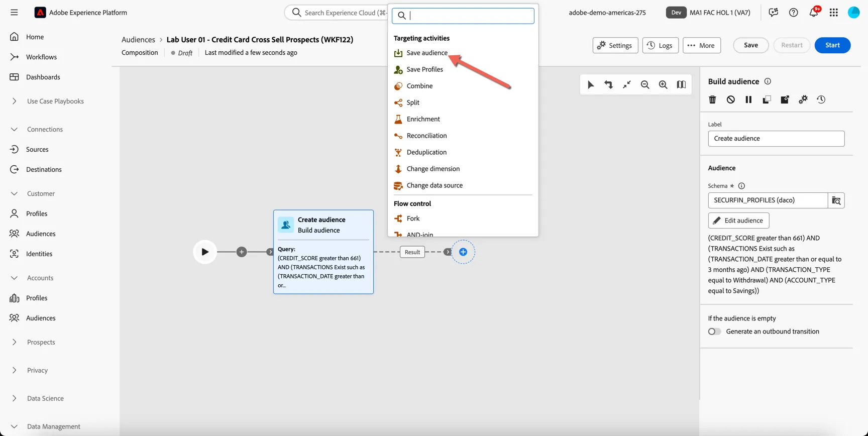This screenshot has width=868, height=436.
Task: Disable activity using the circle-slash icon
Action: 730,99
